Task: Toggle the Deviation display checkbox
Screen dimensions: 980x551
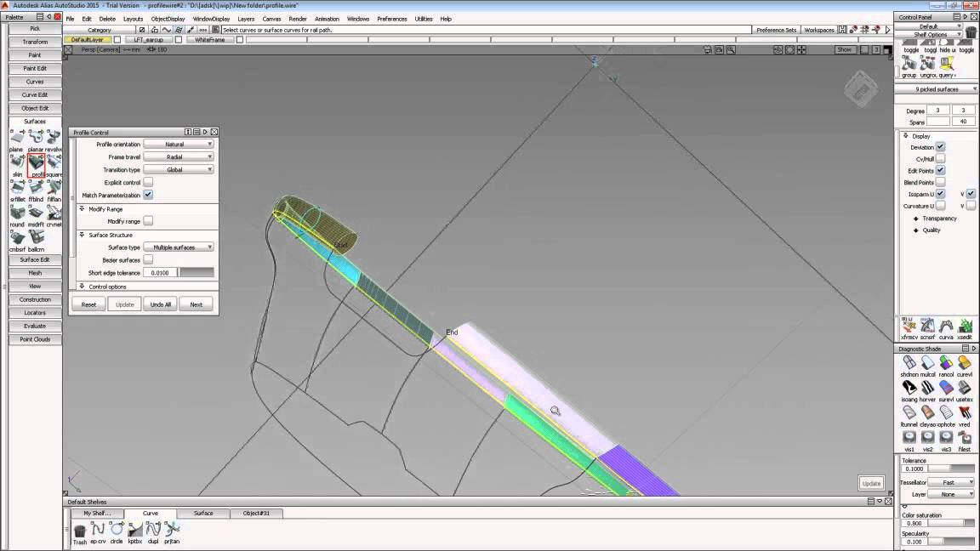Action: (940, 147)
